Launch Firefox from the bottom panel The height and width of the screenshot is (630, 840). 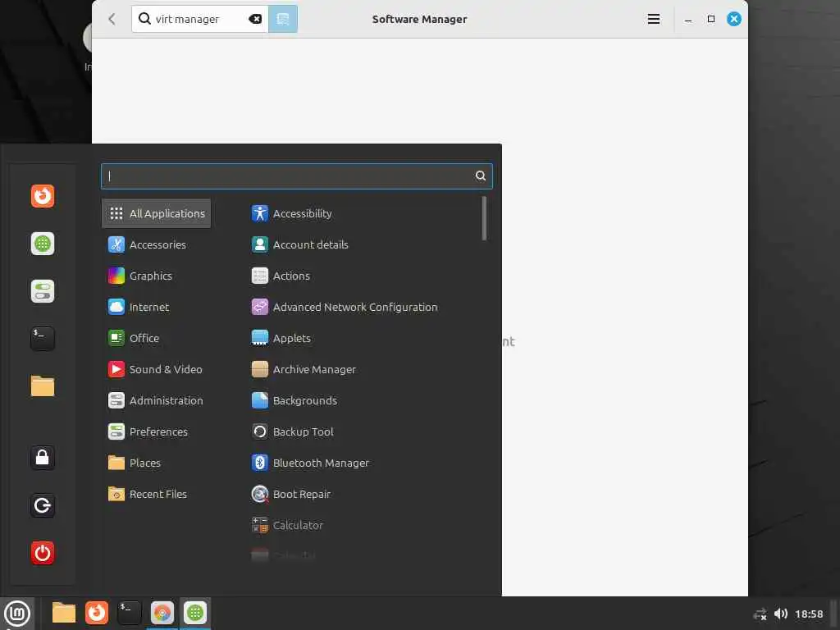tap(97, 613)
